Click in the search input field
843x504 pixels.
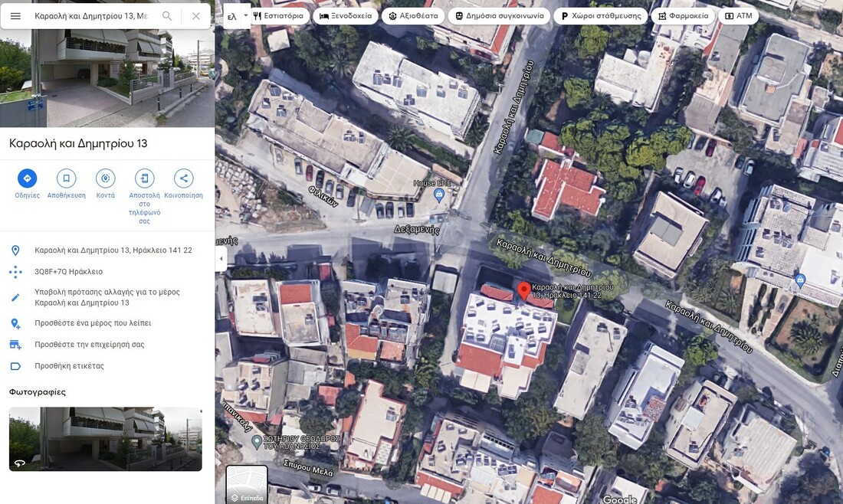(90, 16)
